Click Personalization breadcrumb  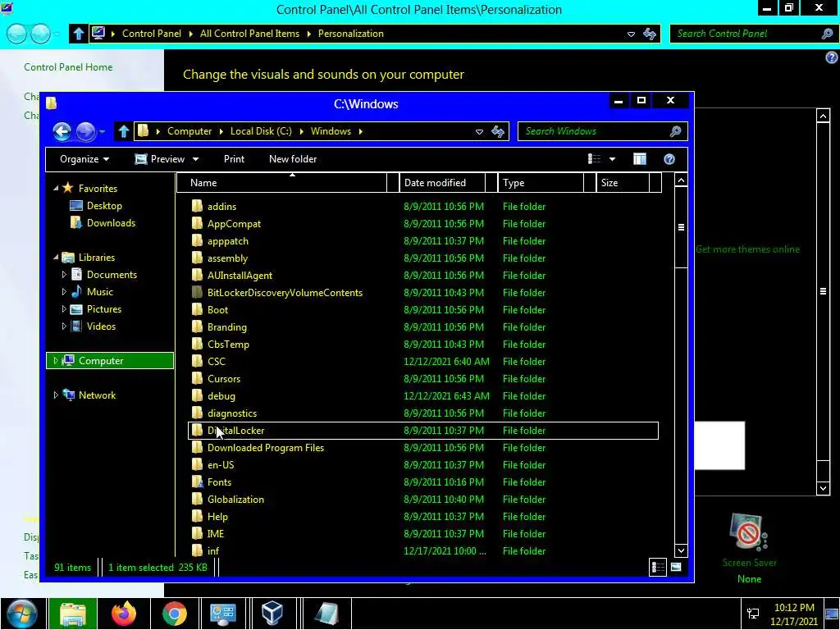pyautogui.click(x=351, y=34)
